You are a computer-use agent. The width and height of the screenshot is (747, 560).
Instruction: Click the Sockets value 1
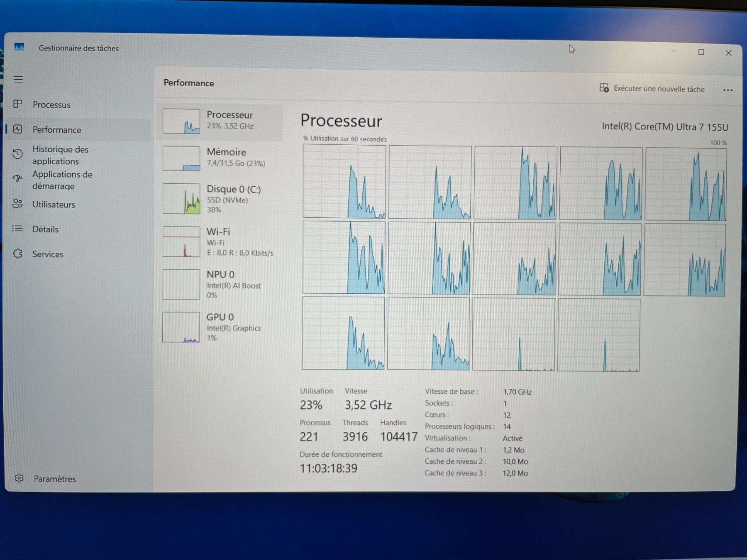(x=505, y=403)
